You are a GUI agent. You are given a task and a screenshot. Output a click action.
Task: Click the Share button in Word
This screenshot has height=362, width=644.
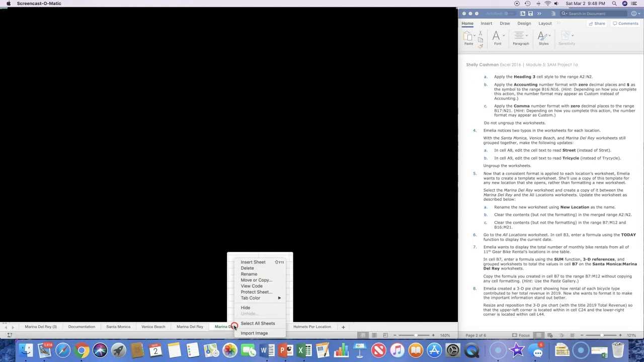pyautogui.click(x=597, y=24)
